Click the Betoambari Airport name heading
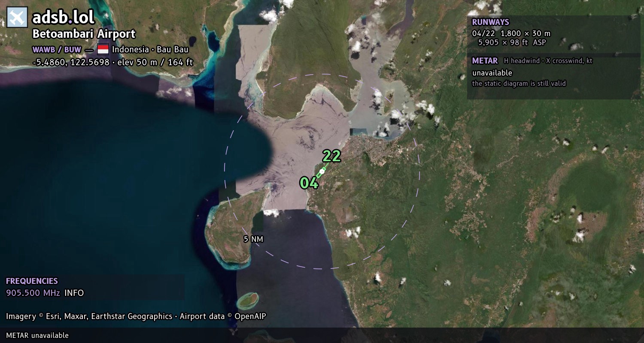 pos(84,34)
